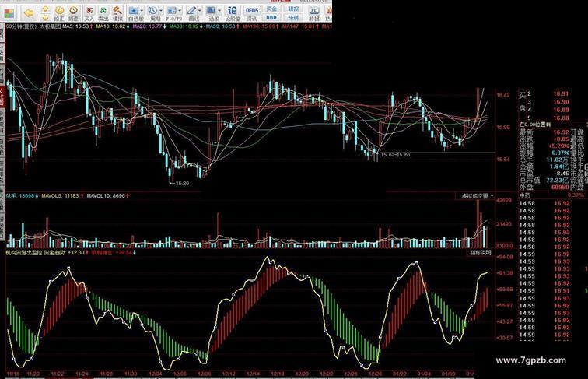The height and width of the screenshot is (379, 588).
Task: Open the 数据 data icon
Action: (x=314, y=13)
